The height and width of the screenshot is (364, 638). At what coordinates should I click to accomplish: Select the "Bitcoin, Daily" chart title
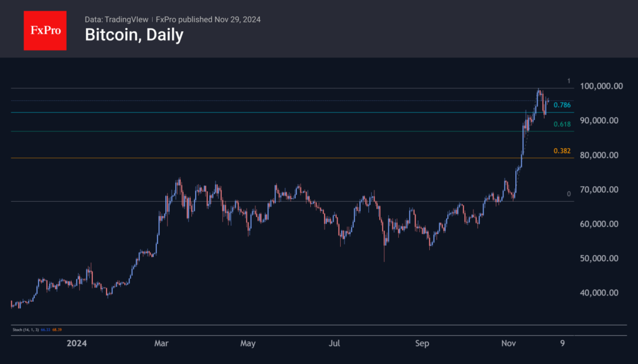pos(134,35)
